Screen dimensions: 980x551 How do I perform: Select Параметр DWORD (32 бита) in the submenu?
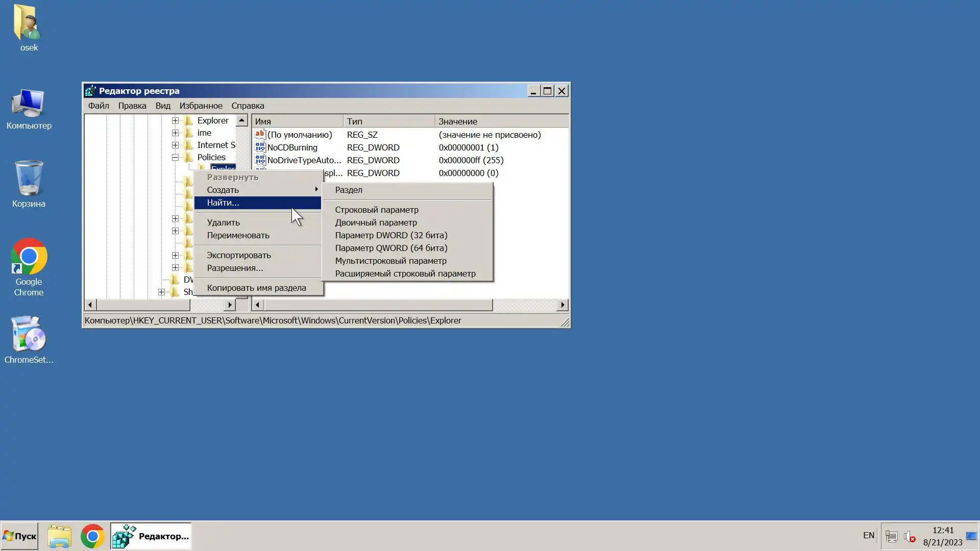pos(391,235)
